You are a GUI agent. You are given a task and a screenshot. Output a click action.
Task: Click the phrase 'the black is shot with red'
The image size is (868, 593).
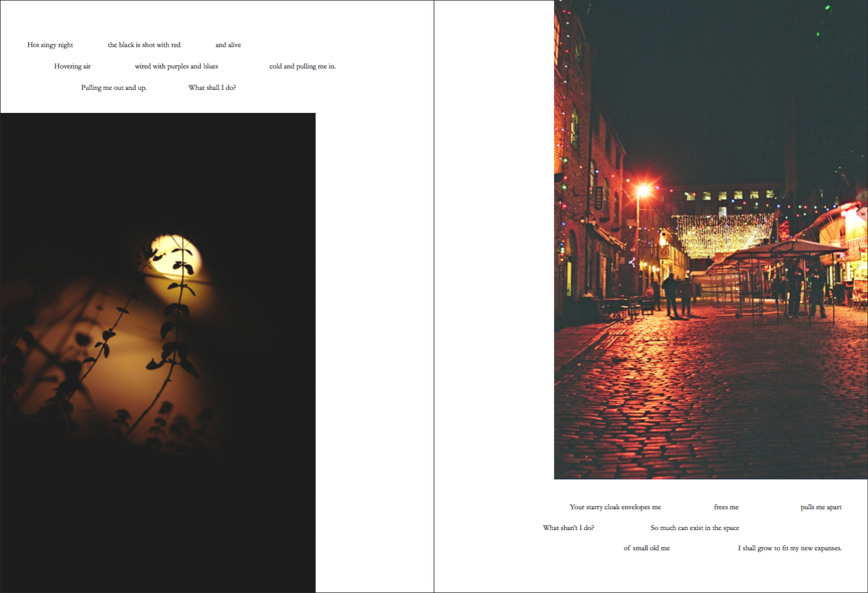point(144,45)
